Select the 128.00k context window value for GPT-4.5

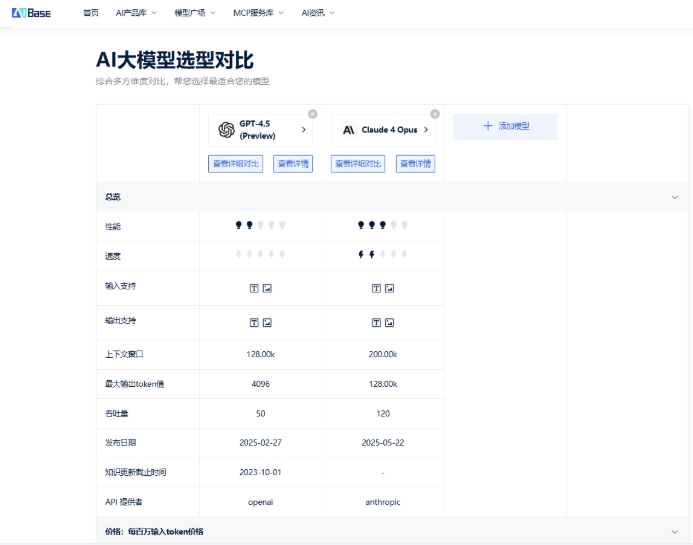pos(261,354)
